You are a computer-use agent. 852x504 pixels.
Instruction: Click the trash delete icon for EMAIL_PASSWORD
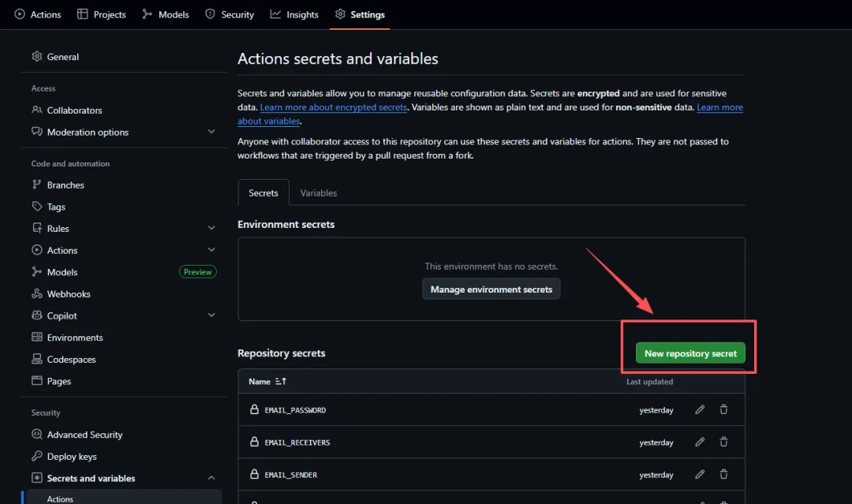(723, 410)
